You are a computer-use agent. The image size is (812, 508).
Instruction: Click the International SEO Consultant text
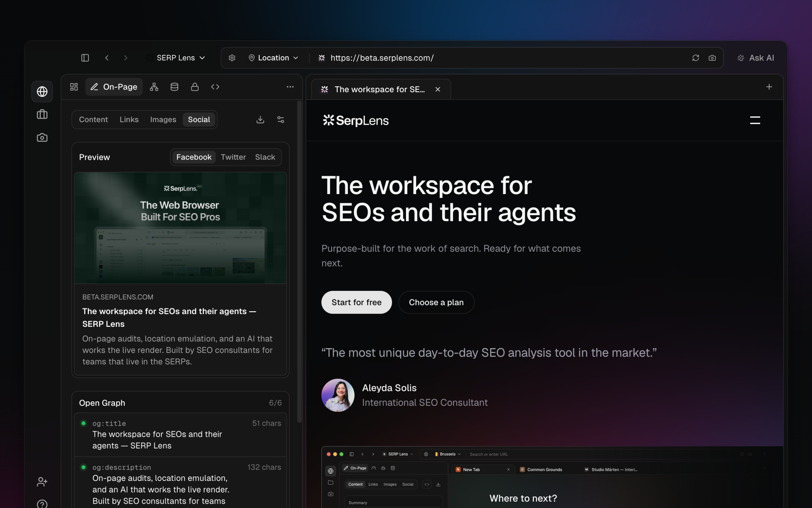click(x=425, y=403)
